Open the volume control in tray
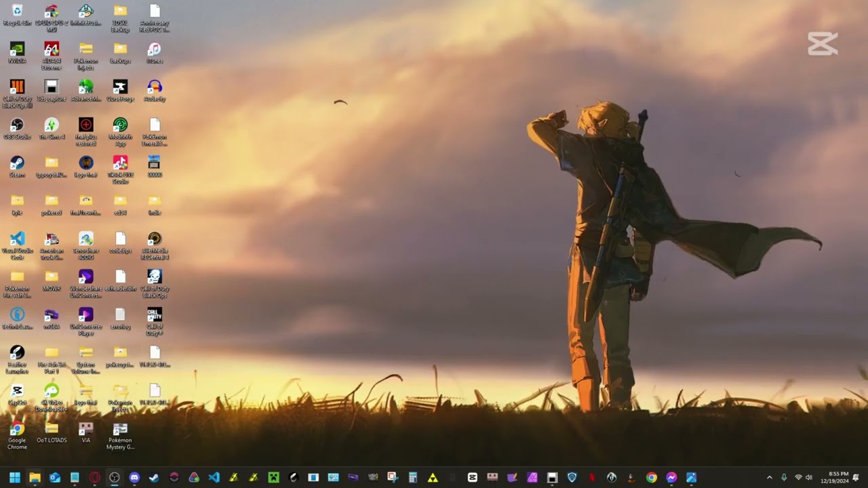The image size is (868, 488). click(809, 477)
